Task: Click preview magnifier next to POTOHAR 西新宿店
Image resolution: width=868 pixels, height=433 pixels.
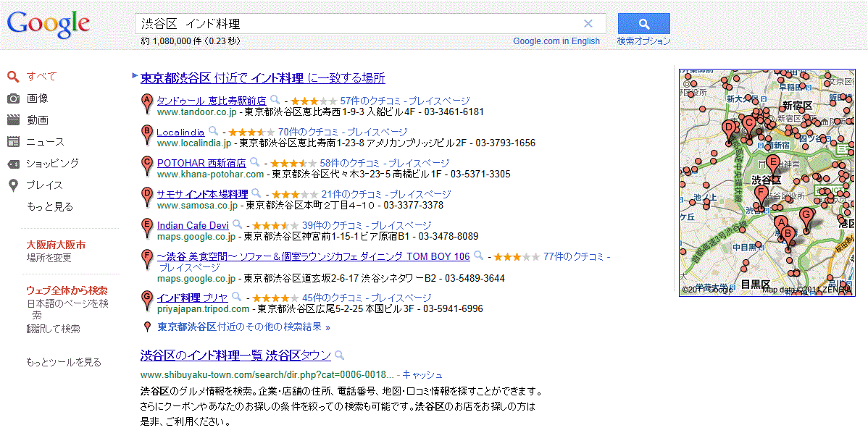Action: point(254,163)
